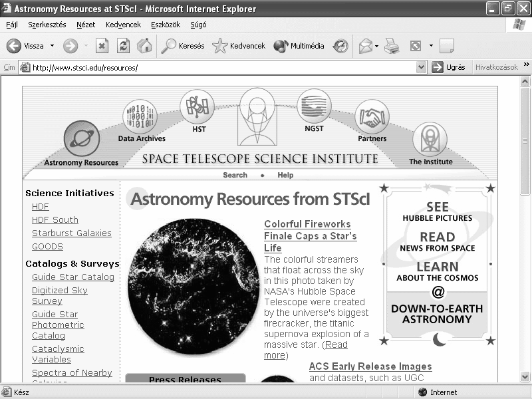Open The Institute icon
This screenshot has height=399, width=532.
(430, 140)
